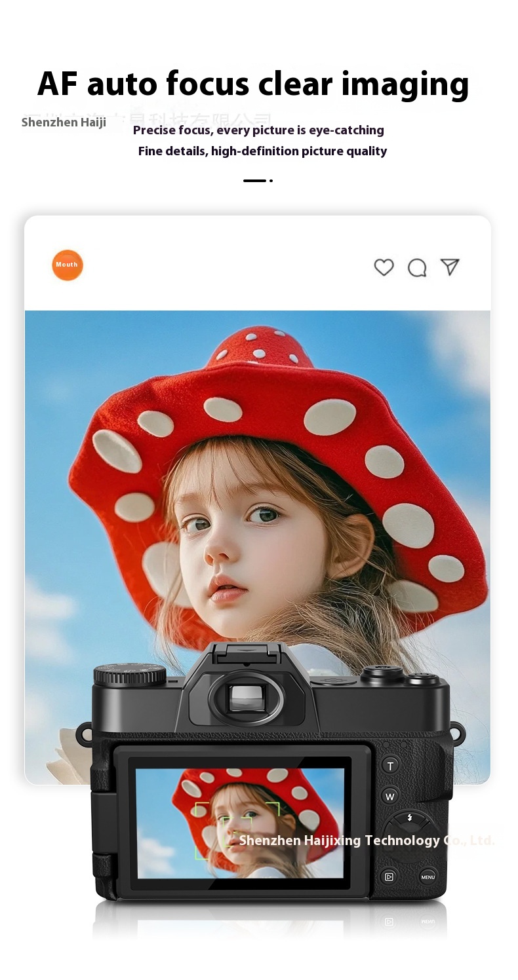Click the AF auto focus clear imaging headline

[253, 85]
